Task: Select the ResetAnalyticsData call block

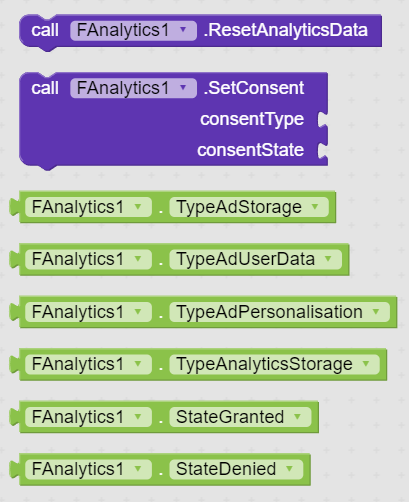Action: 200,31
